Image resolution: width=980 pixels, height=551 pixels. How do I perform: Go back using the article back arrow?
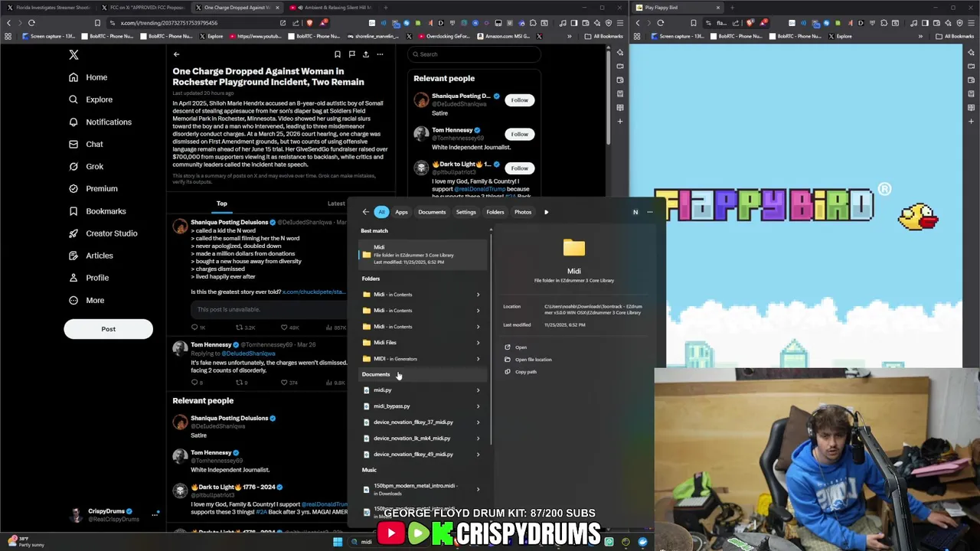tap(176, 54)
